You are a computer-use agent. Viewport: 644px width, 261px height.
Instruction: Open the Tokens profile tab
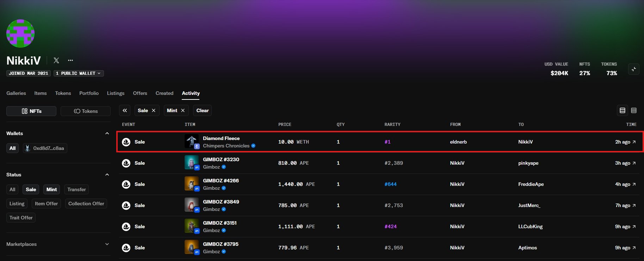pyautogui.click(x=63, y=93)
